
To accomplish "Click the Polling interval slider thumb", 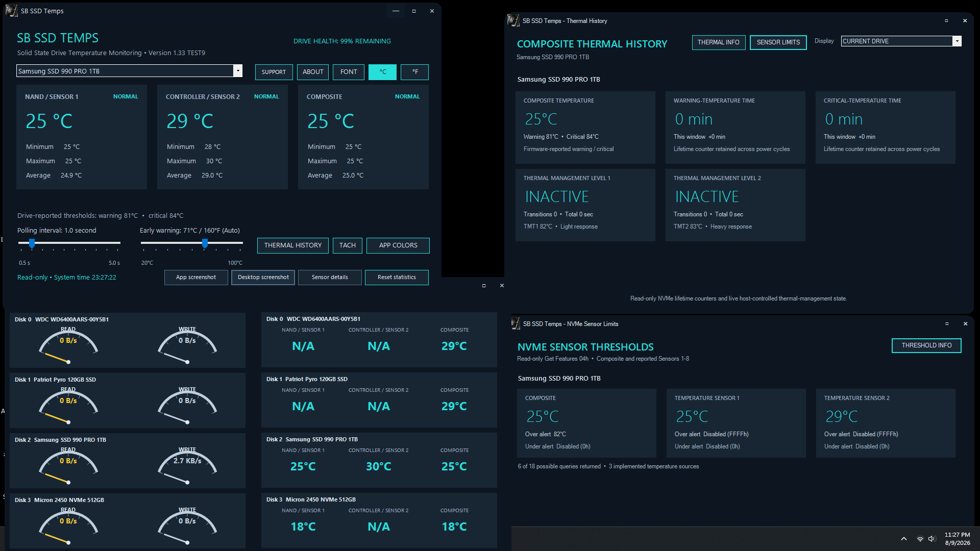I will (32, 243).
